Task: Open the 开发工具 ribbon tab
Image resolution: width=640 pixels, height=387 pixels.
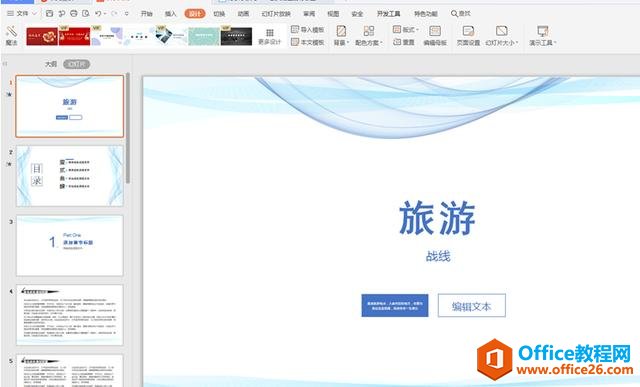Action: tap(389, 13)
